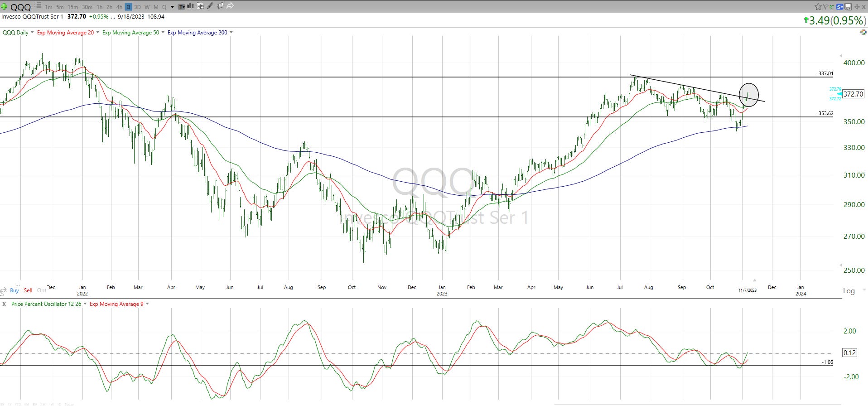Select the 15m time frame
This screenshot has width=868, height=406.
(72, 7)
